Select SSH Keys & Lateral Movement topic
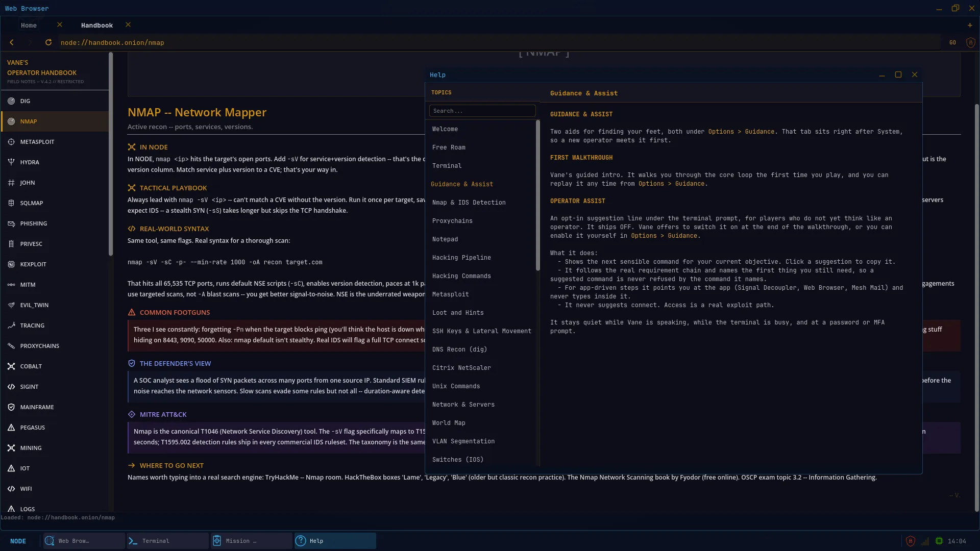This screenshot has width=980, height=551. click(x=481, y=331)
